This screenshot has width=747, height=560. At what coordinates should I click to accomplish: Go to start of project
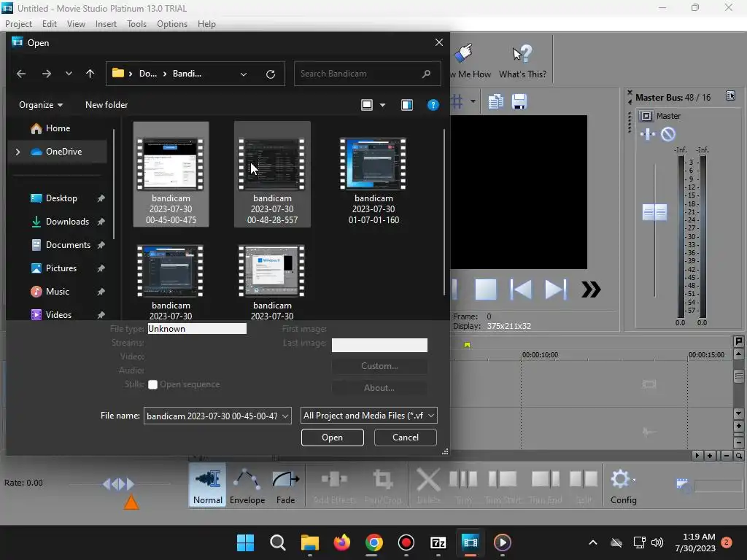[x=521, y=289]
